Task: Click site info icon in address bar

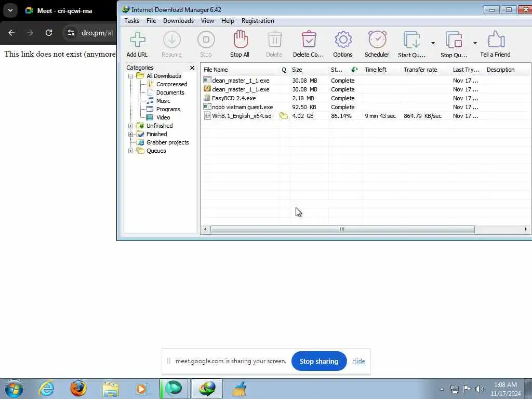Action: coord(71,33)
